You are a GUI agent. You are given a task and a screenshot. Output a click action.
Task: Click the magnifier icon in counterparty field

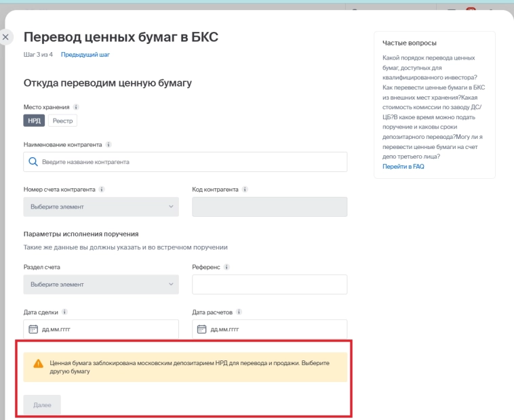[33, 162]
